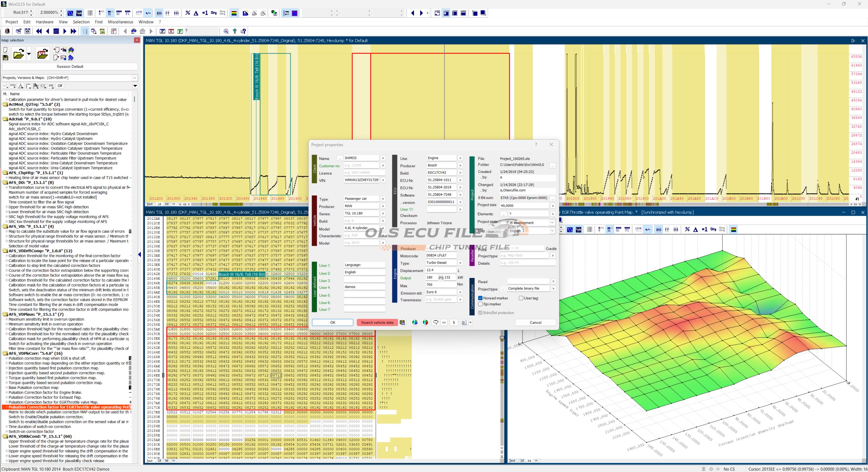Click the Search vehicle data button

tap(377, 322)
